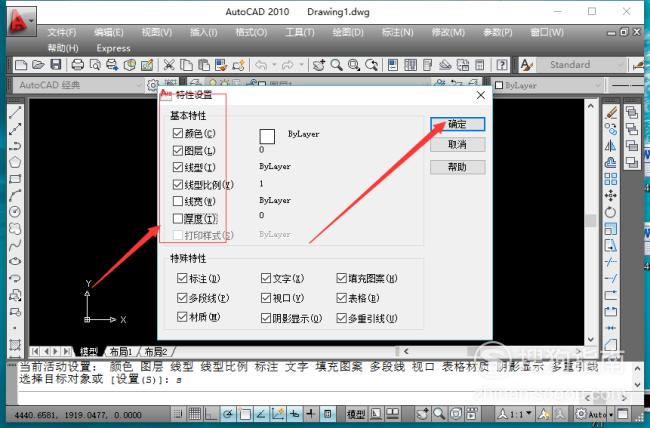Close the 特性设置 dialog
This screenshot has height=428, width=650.
(481, 95)
